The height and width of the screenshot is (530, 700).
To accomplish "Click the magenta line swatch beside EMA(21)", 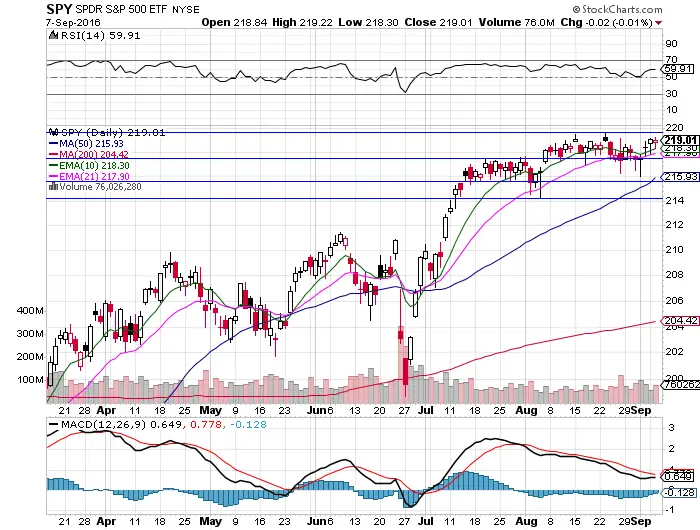I will click(x=53, y=176).
